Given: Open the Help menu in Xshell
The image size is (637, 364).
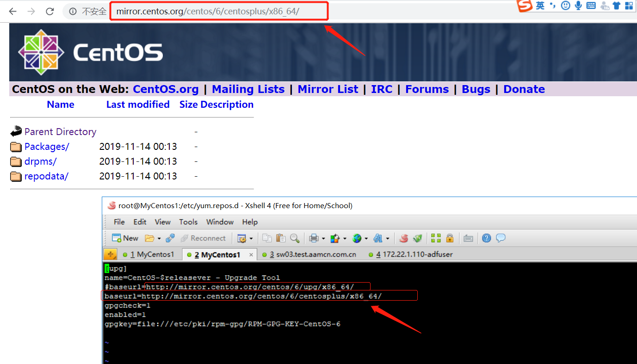Looking at the screenshot, I should coord(250,222).
